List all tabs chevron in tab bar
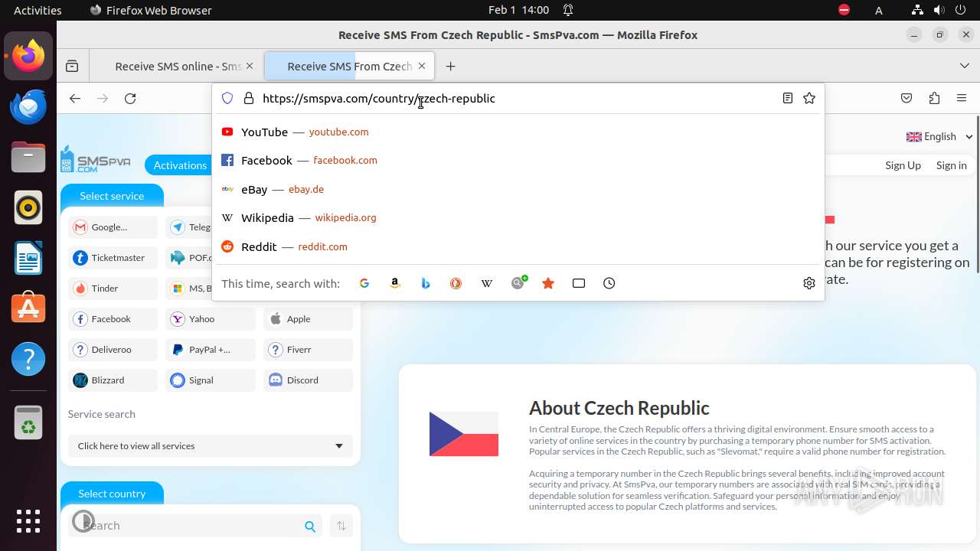Screen dimensions: 980x551 (964, 67)
